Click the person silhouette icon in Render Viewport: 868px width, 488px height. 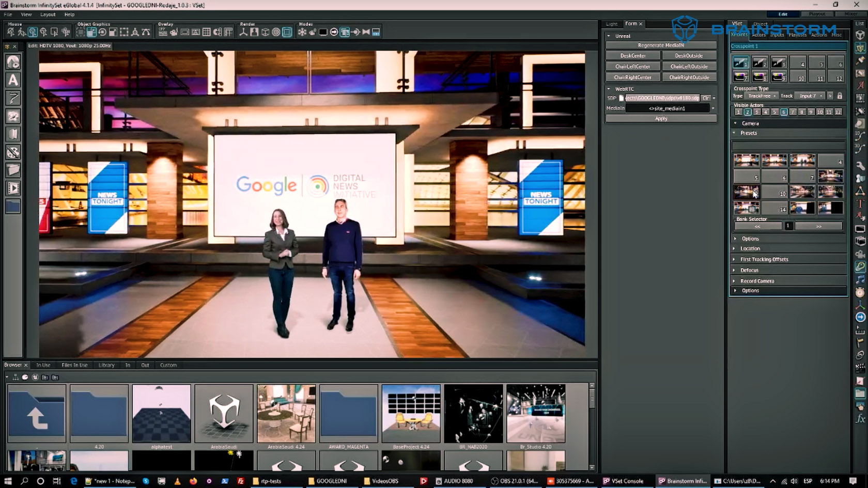point(254,32)
